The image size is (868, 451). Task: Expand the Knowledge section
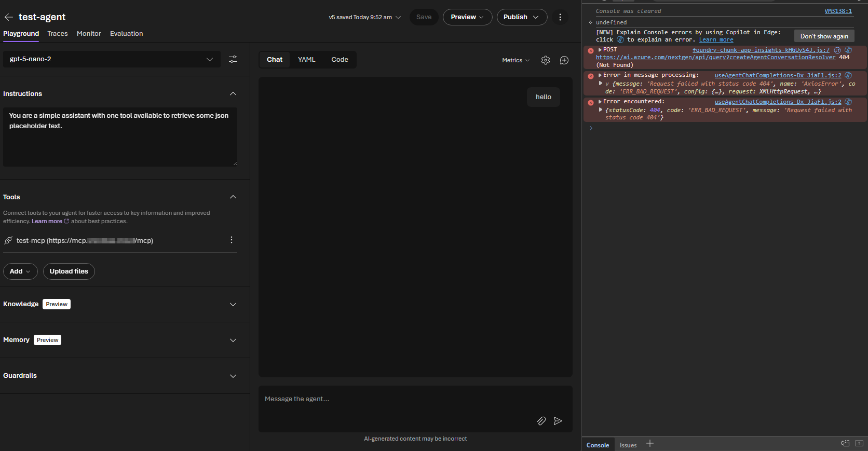(x=233, y=305)
